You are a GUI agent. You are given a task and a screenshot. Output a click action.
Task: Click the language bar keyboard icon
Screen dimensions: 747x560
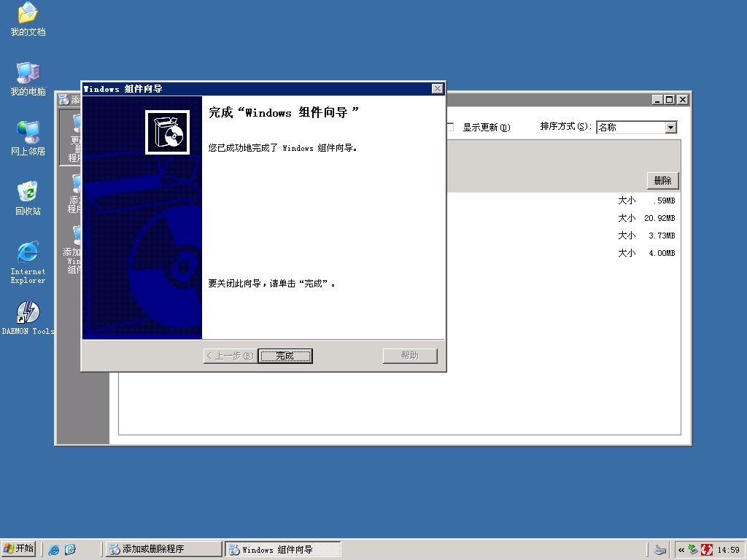pos(659,550)
